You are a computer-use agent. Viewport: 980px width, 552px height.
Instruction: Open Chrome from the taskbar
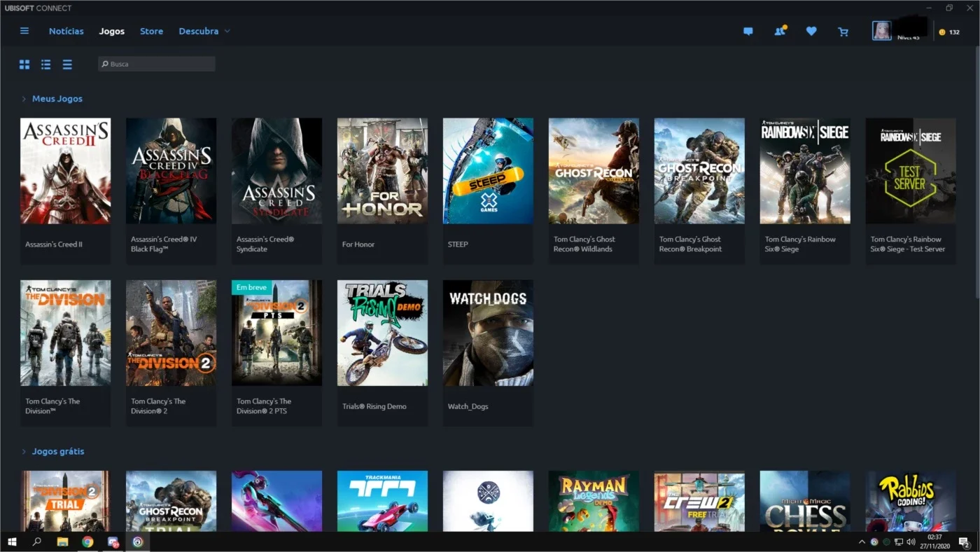pos(87,541)
